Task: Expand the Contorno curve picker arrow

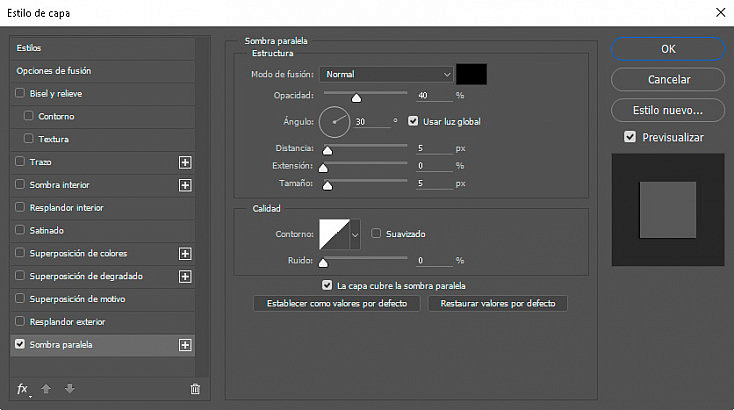Action: 355,234
